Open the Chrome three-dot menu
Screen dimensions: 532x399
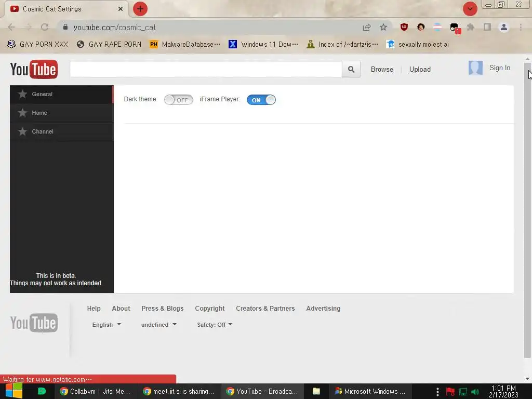point(521,27)
